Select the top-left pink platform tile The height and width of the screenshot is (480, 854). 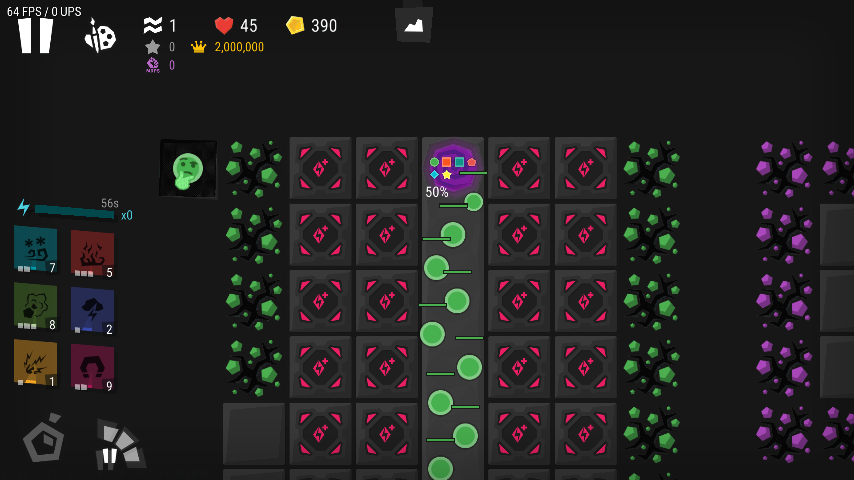tap(320, 168)
